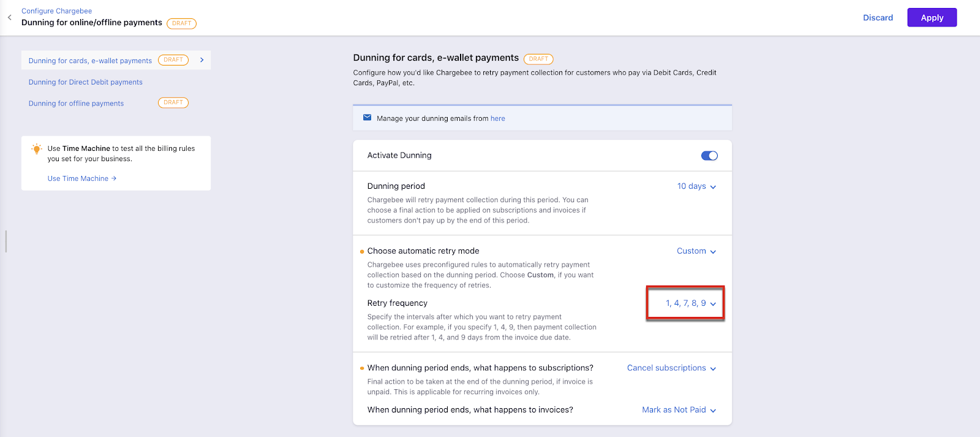Click 'When dunning period ends, what happens to invoices?'
The image size is (980, 437).
tap(470, 410)
